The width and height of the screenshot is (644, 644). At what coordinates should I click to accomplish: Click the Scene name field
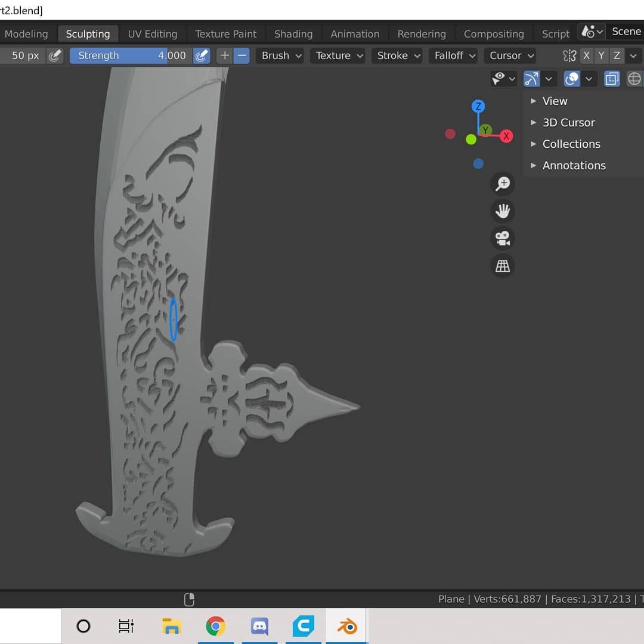[626, 31]
